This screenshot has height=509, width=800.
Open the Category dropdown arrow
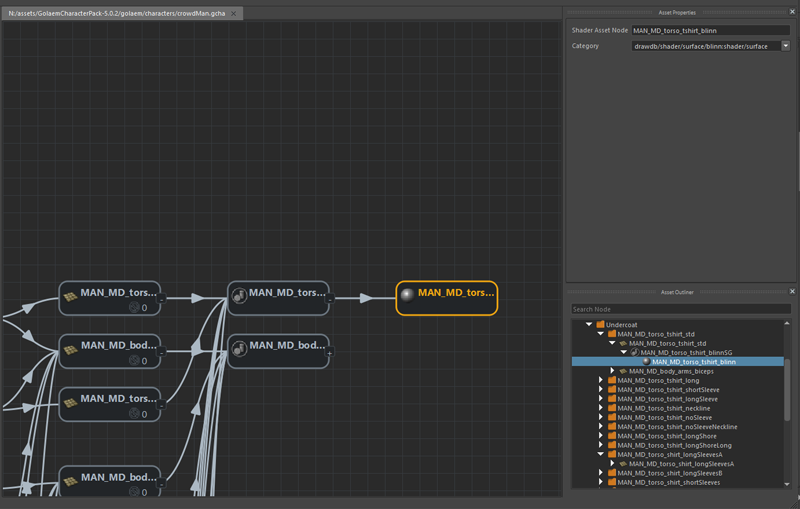point(786,46)
